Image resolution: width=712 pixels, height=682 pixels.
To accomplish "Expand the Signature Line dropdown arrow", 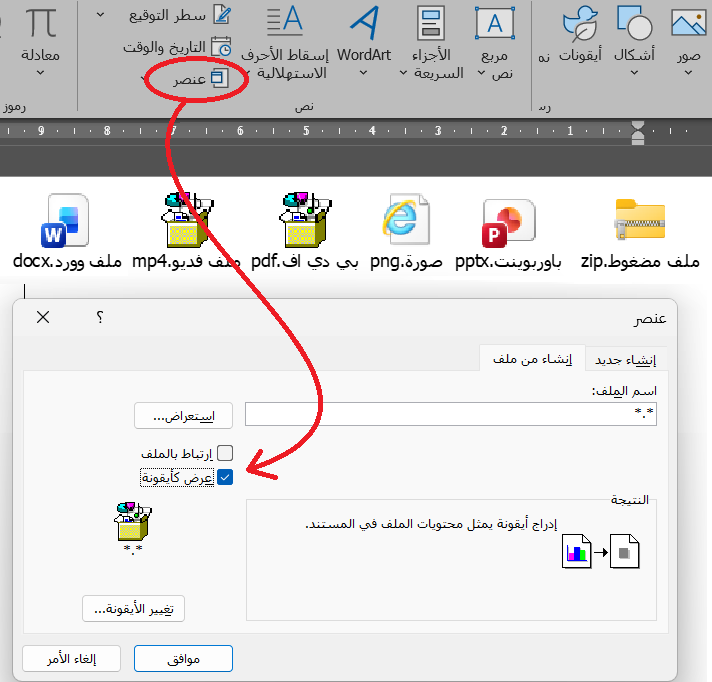I will 102,15.
